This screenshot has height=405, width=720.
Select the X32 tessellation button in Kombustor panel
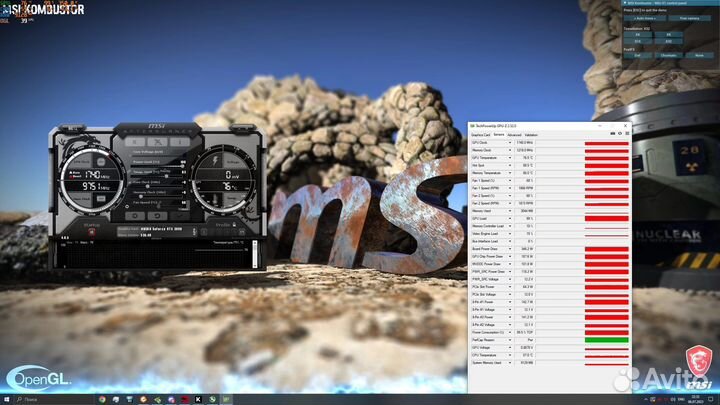click(669, 41)
